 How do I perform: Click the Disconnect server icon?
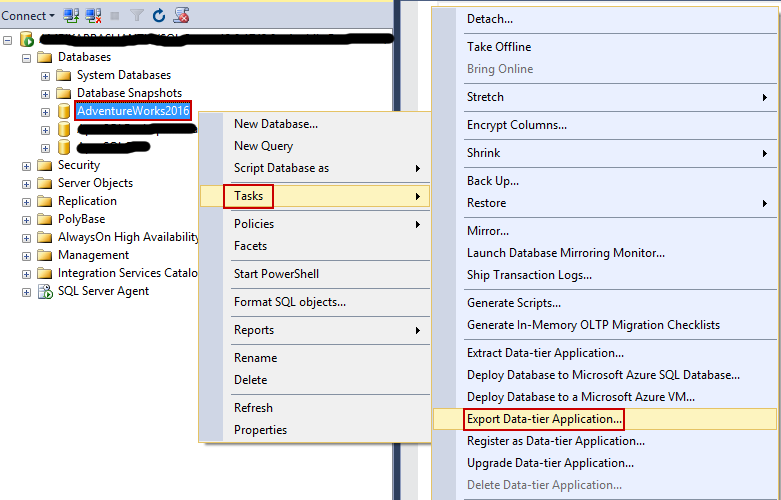coord(93,15)
